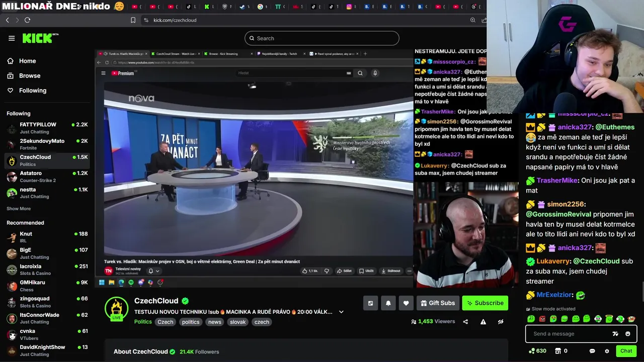Open chat settings gear icon
The image size is (644, 362).
607,351
